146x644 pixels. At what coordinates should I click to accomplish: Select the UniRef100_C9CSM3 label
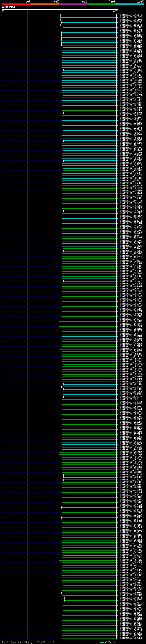click(x=131, y=60)
